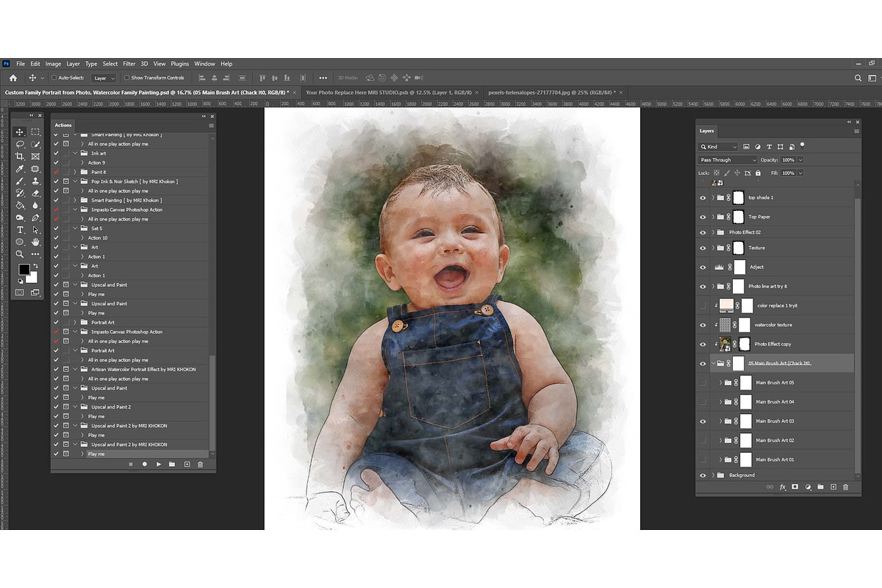Select the Brush tool
This screenshot has height=588, width=882.
20,181
